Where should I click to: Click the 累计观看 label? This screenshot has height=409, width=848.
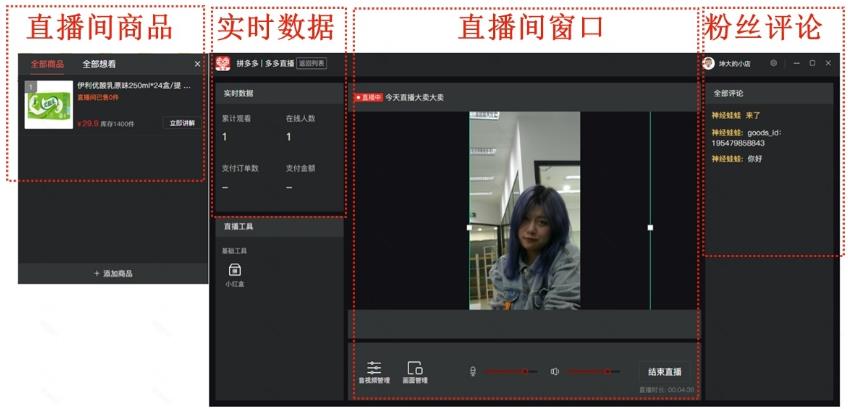coord(236,118)
